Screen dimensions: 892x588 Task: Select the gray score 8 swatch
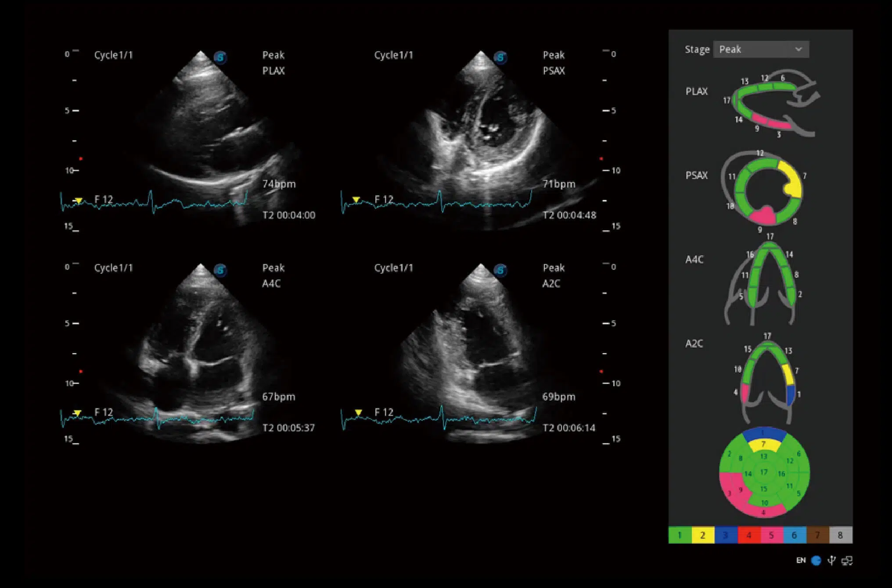tap(840, 535)
